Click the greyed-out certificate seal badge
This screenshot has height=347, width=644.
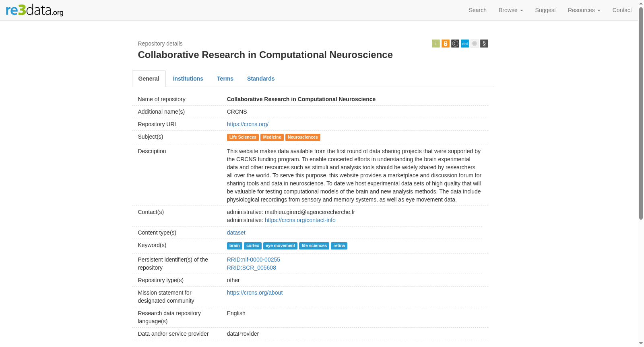point(474,44)
